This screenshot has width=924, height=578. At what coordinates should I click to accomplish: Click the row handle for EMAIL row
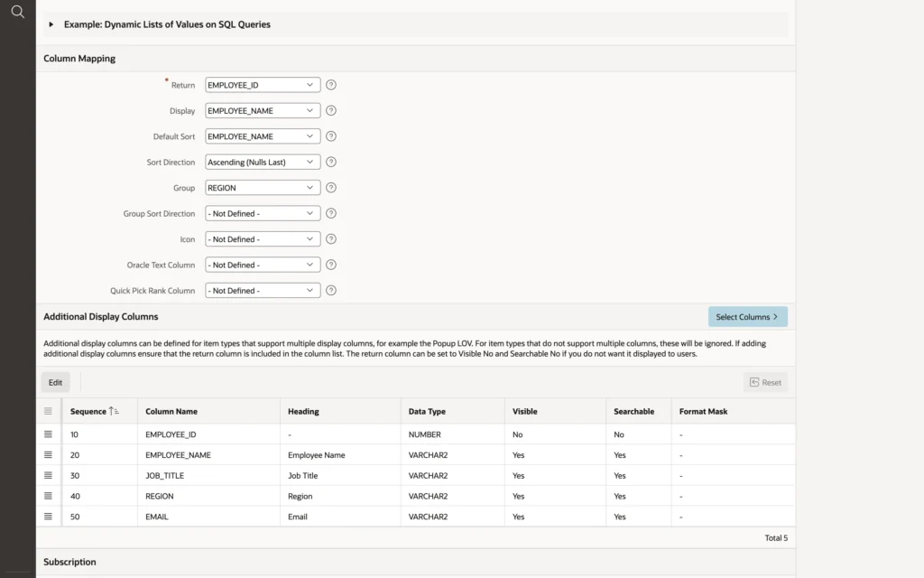pyautogui.click(x=49, y=517)
